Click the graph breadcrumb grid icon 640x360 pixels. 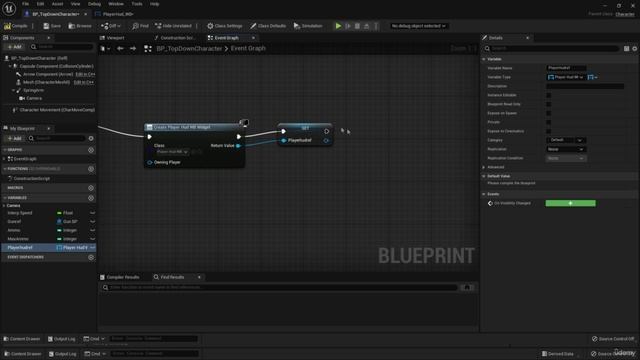click(x=148, y=49)
